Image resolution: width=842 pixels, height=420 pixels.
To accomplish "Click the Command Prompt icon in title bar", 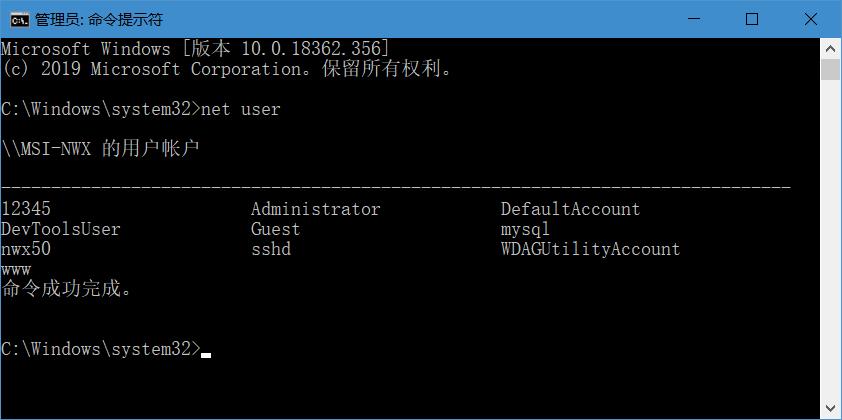I will 17,19.
